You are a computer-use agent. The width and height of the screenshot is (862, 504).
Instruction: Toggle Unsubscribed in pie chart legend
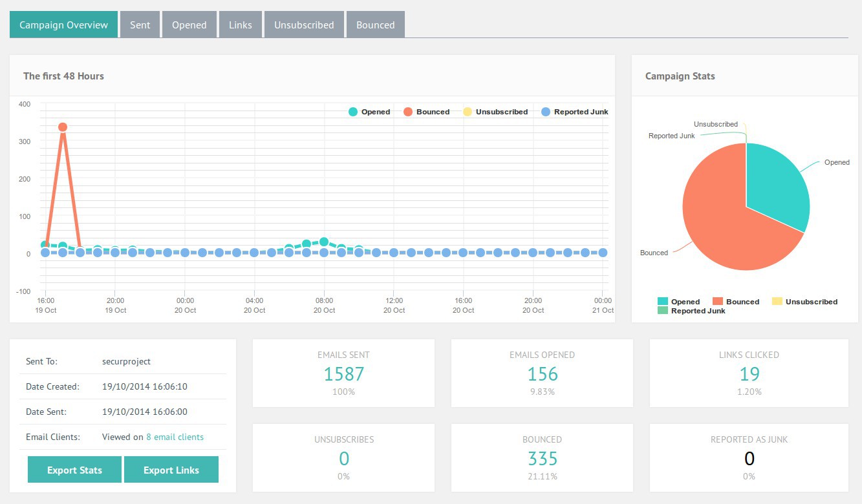804,302
